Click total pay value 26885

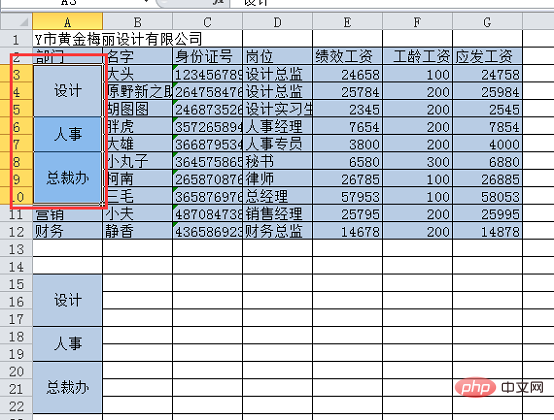487,179
